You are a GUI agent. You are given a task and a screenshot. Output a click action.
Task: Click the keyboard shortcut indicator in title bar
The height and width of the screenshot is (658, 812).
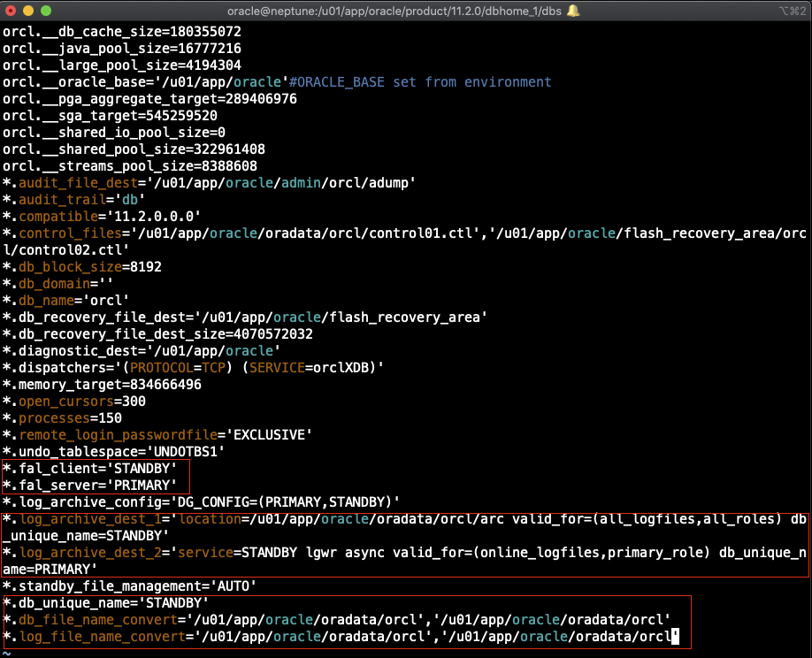point(791,11)
